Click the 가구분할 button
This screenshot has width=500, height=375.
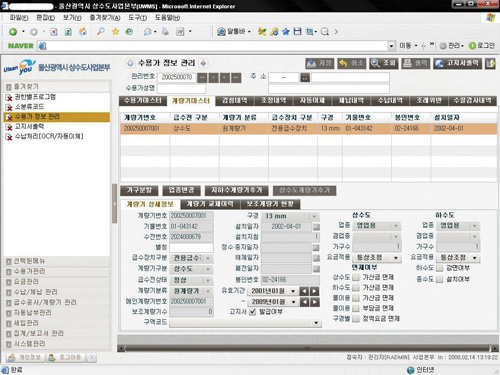pos(139,190)
